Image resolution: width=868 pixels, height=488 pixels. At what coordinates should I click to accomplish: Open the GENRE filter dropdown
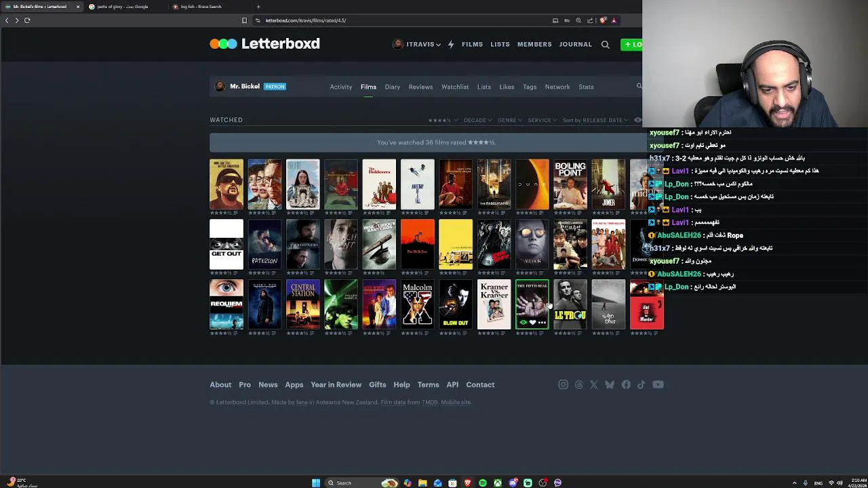[509, 120]
